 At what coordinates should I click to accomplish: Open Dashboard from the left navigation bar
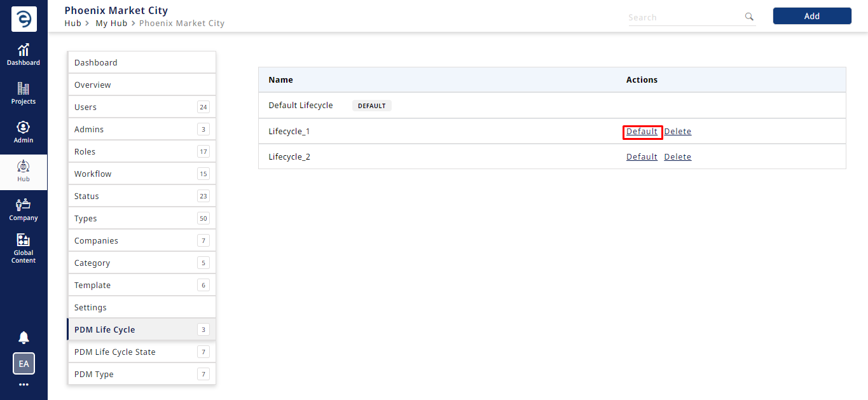point(24,55)
